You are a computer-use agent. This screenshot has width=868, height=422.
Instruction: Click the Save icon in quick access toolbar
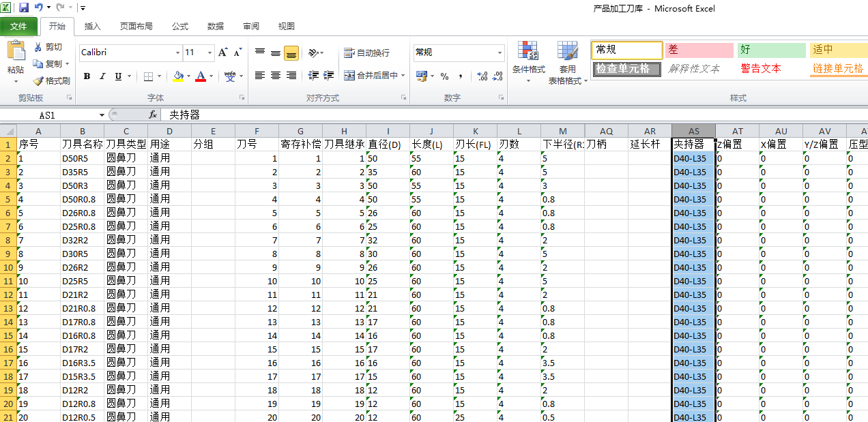click(x=24, y=8)
